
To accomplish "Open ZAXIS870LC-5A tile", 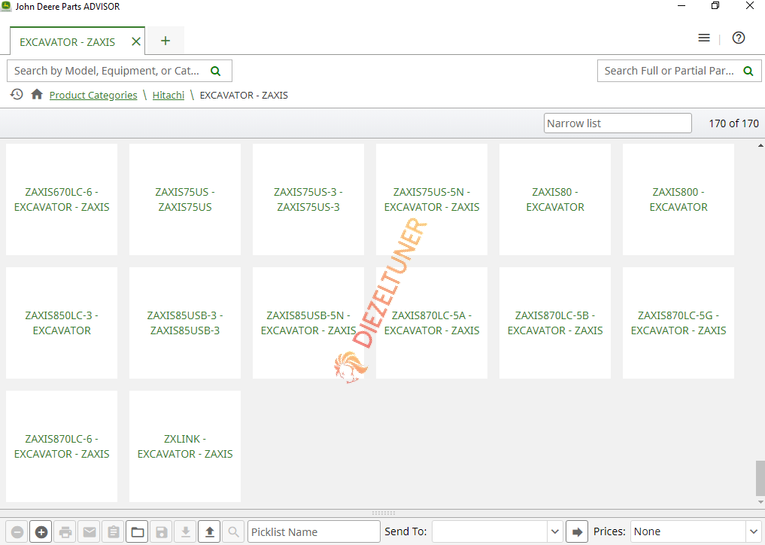I will click(432, 323).
